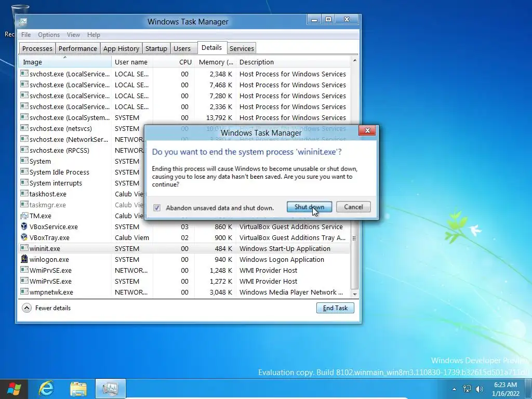Open the Help menu

tap(94, 35)
